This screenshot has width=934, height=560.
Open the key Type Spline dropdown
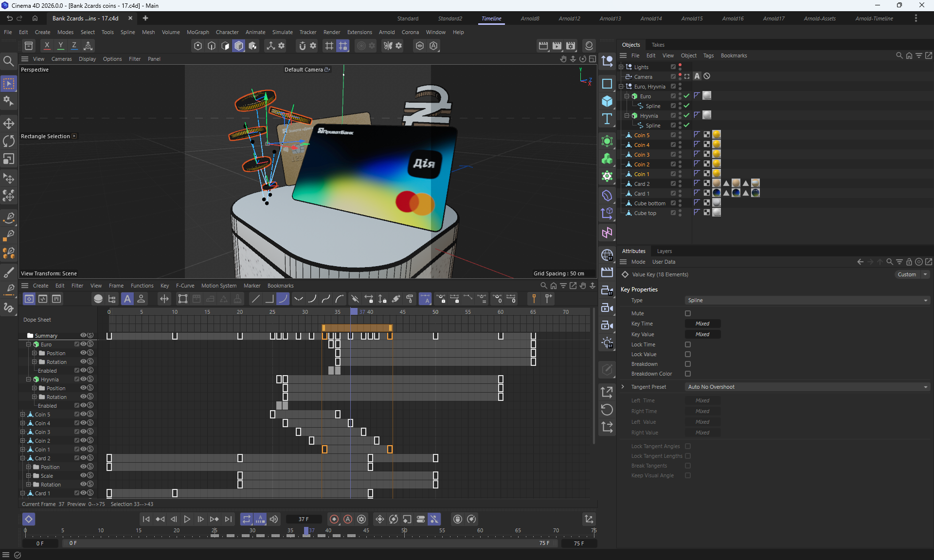point(807,300)
